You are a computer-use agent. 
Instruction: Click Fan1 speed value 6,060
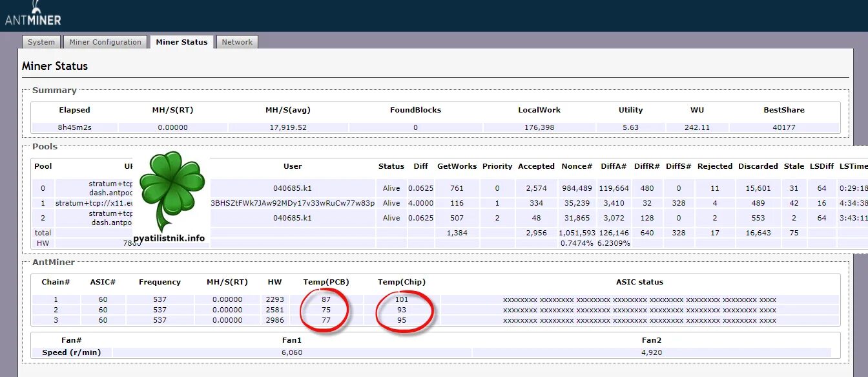(x=292, y=352)
